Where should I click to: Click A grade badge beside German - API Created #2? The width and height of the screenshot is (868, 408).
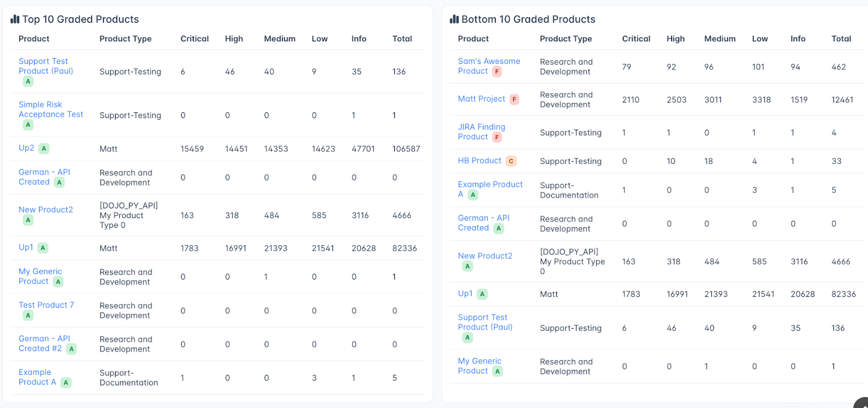tap(71, 349)
